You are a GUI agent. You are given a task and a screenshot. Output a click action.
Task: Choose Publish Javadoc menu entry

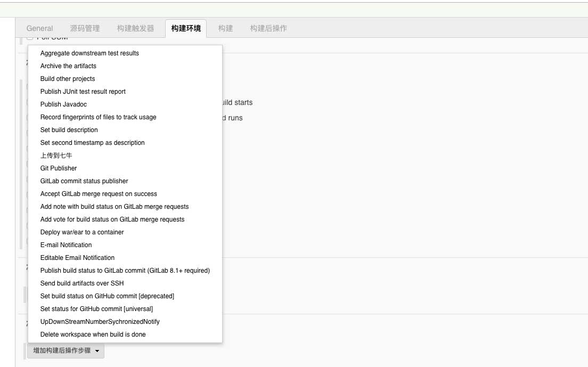pos(63,104)
